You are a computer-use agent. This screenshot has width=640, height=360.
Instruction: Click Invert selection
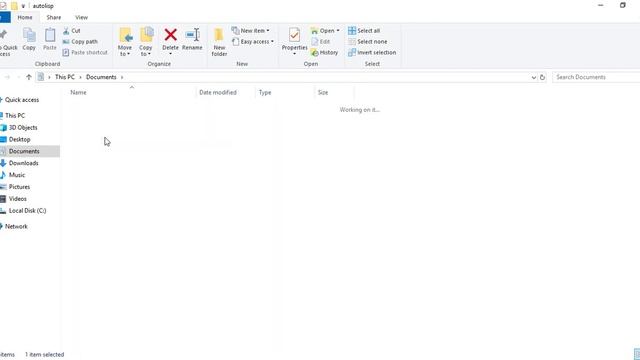(x=372, y=53)
